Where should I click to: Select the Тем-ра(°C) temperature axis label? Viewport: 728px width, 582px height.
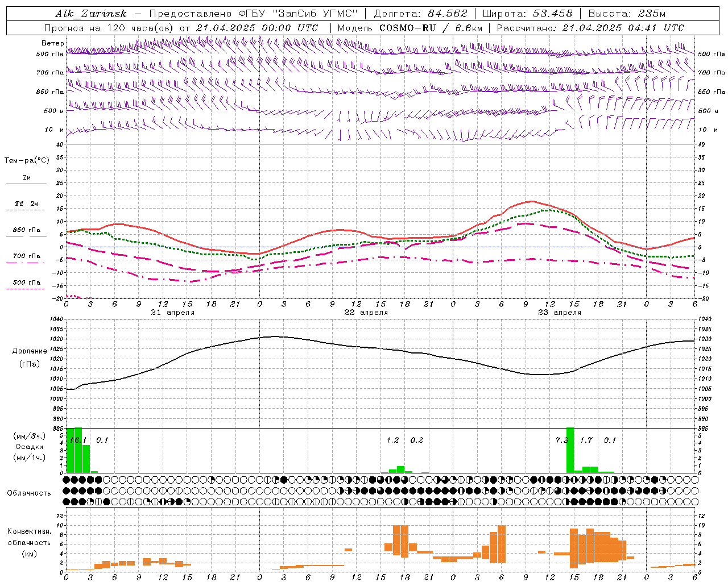[x=27, y=161]
